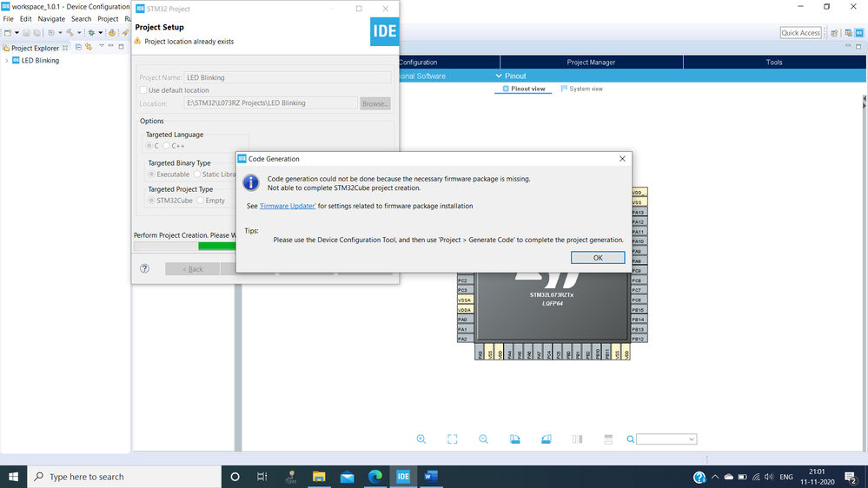Fit the chip to the view
The image size is (868, 488).
[453, 439]
